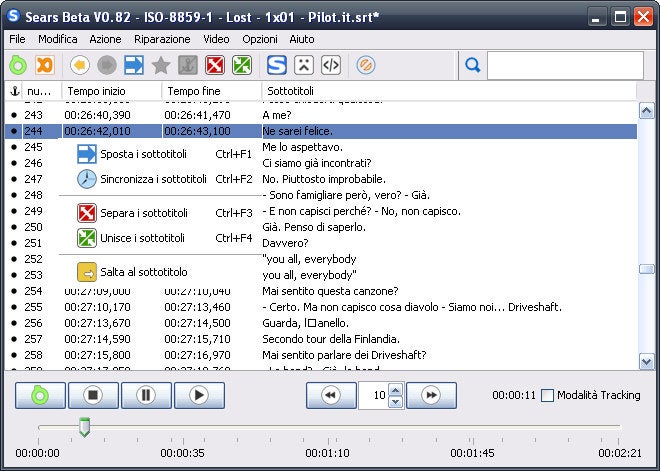Image resolution: width=660 pixels, height=471 pixels.
Task: Choose Sincronizza i sottotitoli menu entry
Action: (160, 179)
